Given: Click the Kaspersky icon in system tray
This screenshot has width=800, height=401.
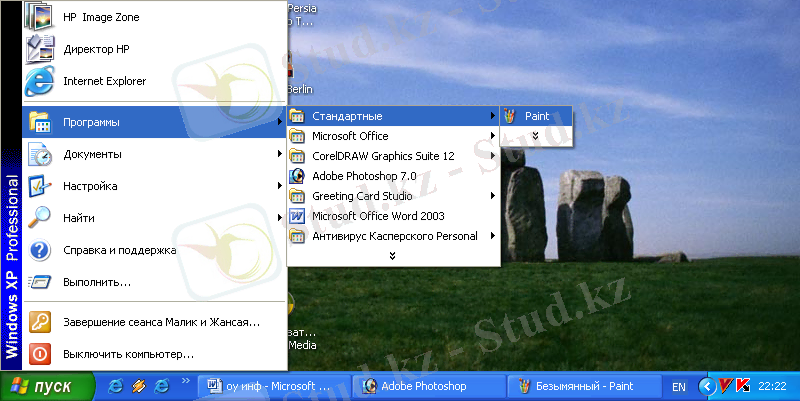Looking at the screenshot, I should (743, 386).
